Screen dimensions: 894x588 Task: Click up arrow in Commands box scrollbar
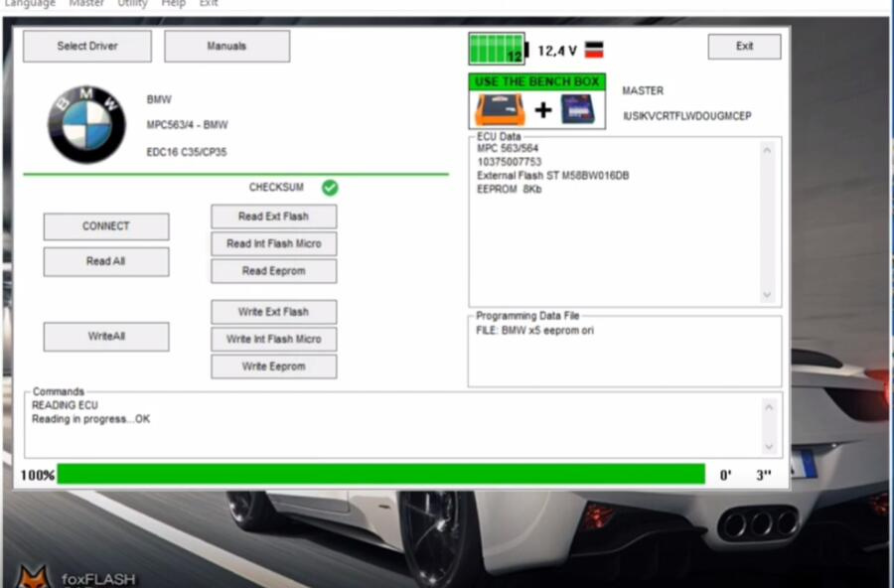click(769, 407)
